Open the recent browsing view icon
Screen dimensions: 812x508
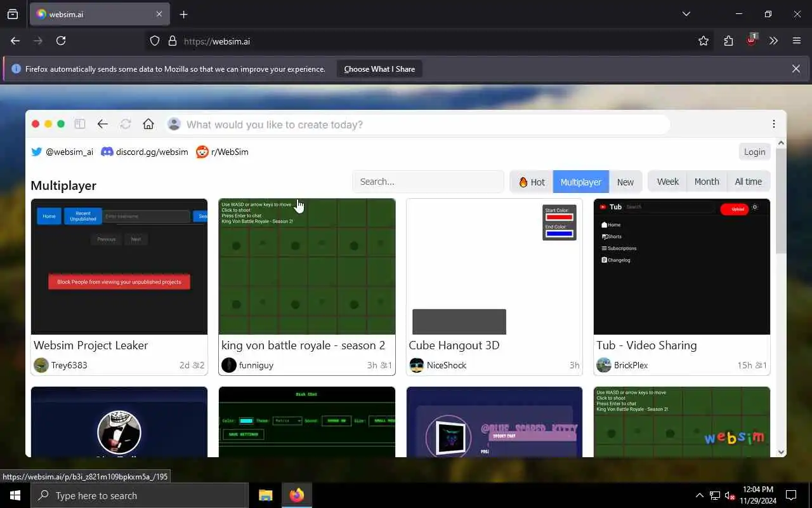[x=13, y=14]
